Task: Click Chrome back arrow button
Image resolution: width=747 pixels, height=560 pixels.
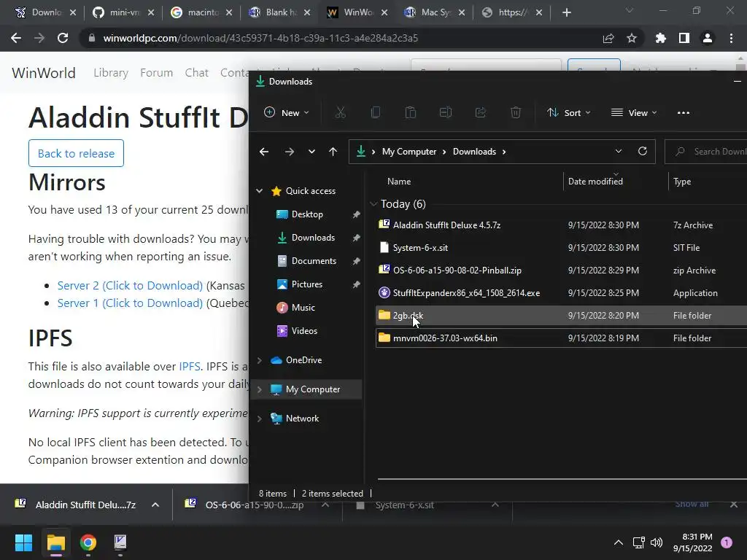Action: coord(16,38)
